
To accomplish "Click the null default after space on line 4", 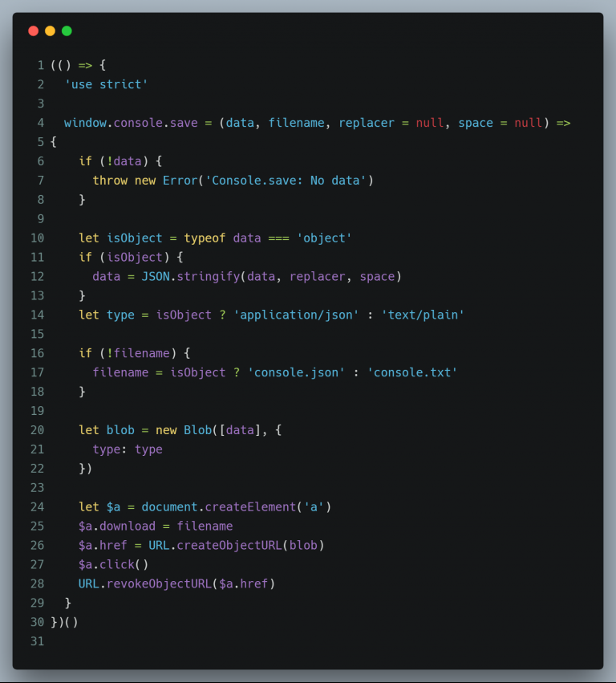I will [528, 123].
